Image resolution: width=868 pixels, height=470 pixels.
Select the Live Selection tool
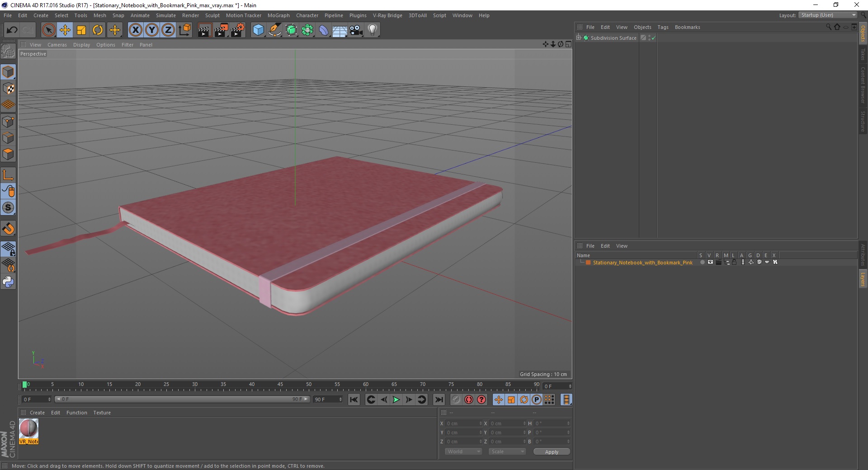point(48,30)
